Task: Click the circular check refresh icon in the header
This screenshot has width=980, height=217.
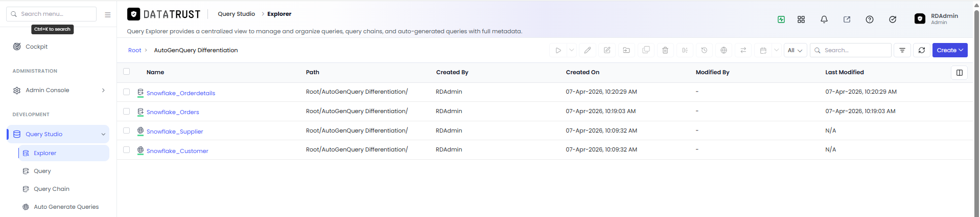Action: pos(893,19)
